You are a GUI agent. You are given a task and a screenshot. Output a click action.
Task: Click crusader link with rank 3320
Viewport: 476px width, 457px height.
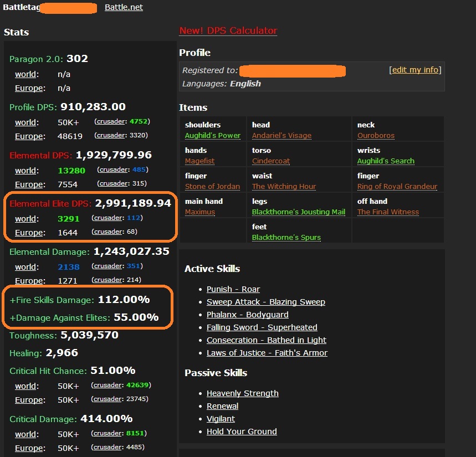coord(110,135)
